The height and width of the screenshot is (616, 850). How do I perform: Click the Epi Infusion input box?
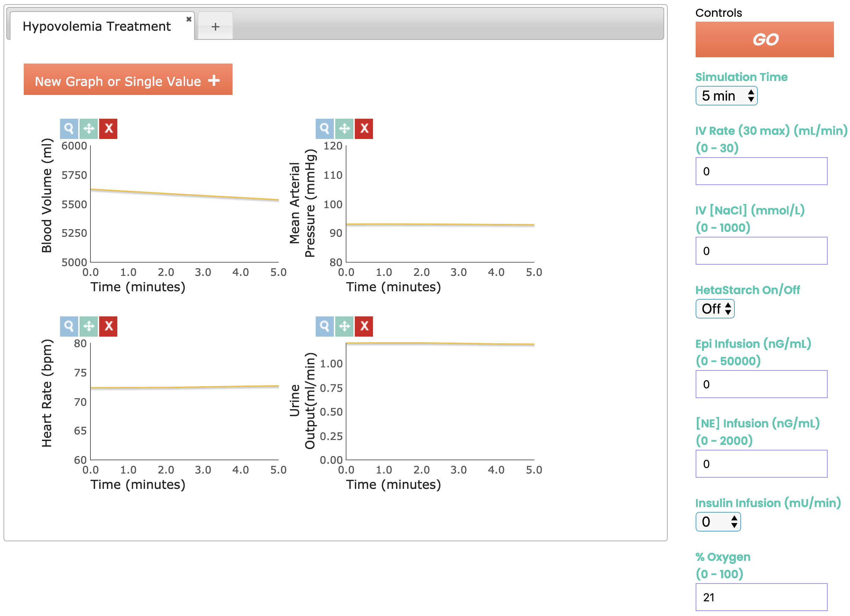pyautogui.click(x=761, y=384)
